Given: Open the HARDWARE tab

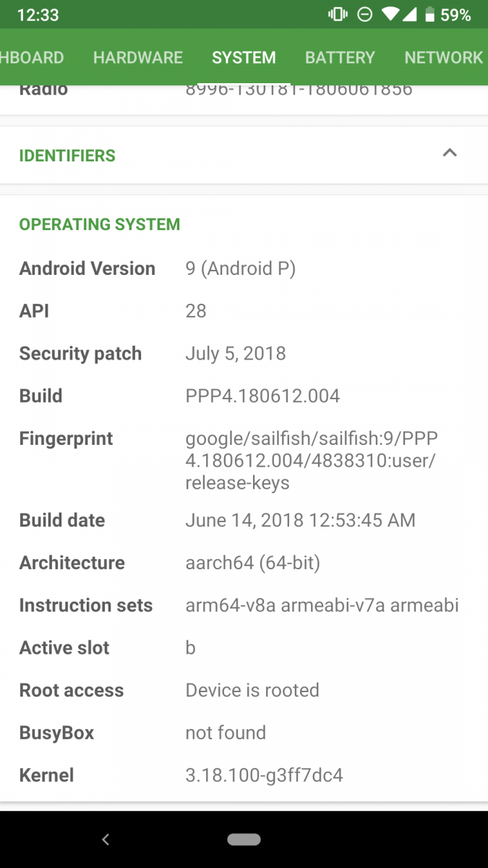Looking at the screenshot, I should 137,57.
